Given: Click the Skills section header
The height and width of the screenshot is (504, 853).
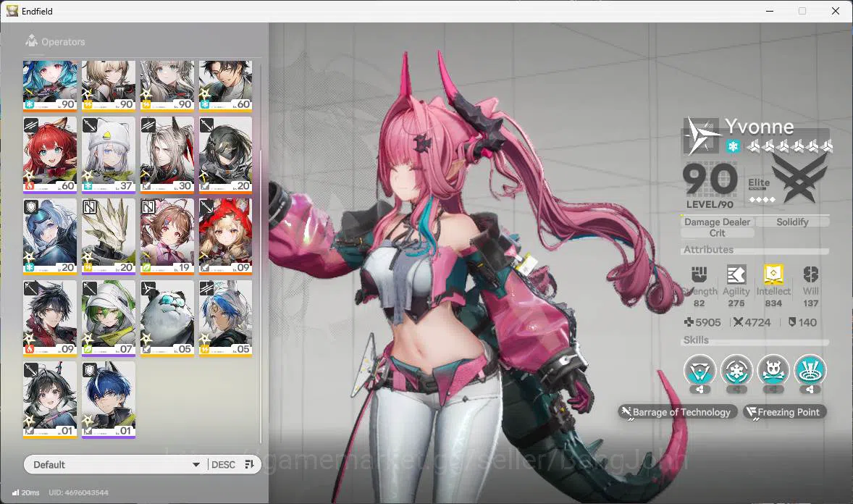Looking at the screenshot, I should [x=696, y=340].
